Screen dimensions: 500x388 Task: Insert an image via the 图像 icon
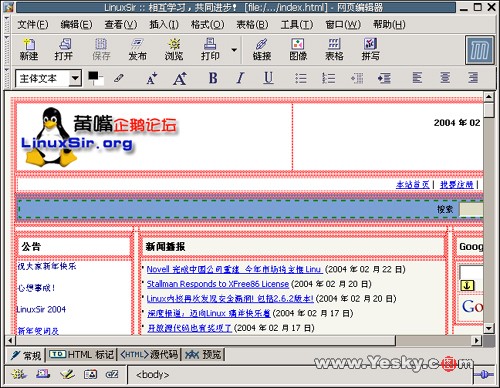click(298, 49)
